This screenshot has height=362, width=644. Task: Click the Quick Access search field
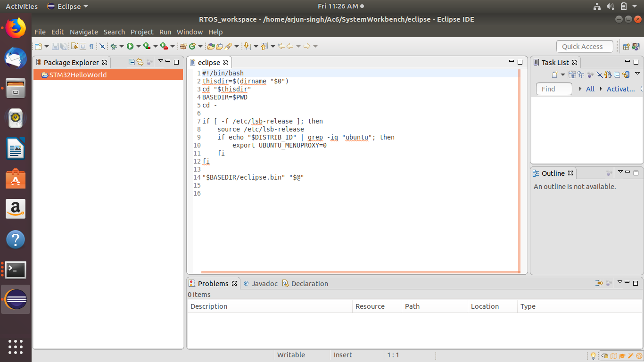(585, 46)
